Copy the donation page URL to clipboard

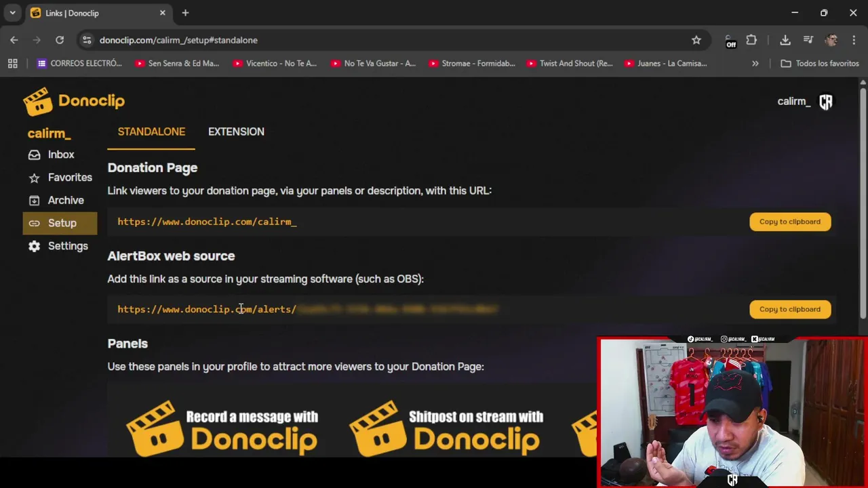790,222
